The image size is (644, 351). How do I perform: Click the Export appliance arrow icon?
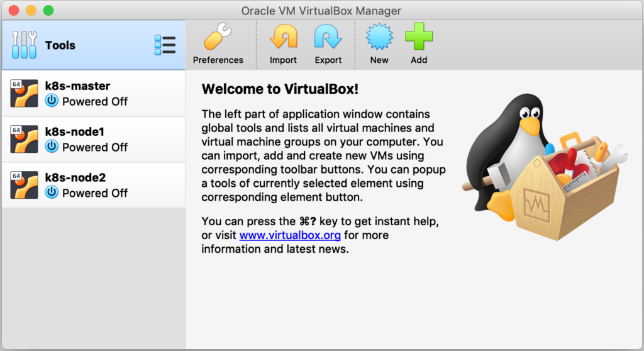(x=328, y=36)
